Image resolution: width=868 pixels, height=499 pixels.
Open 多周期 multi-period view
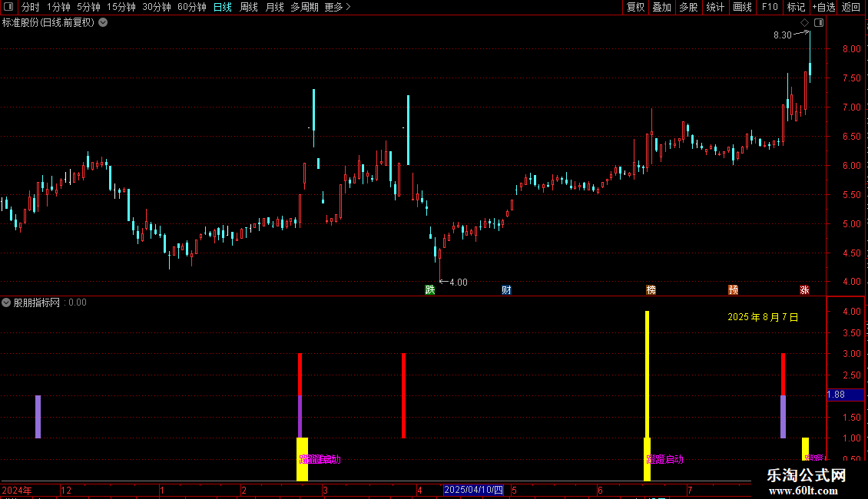(304, 7)
